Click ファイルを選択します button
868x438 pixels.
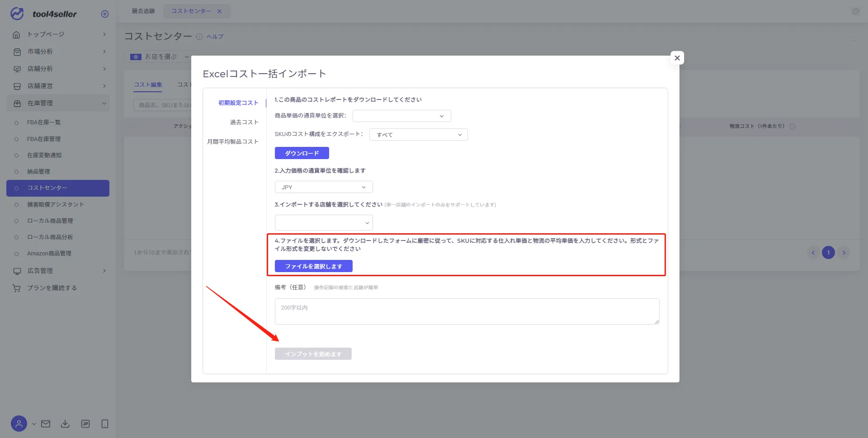coord(313,266)
